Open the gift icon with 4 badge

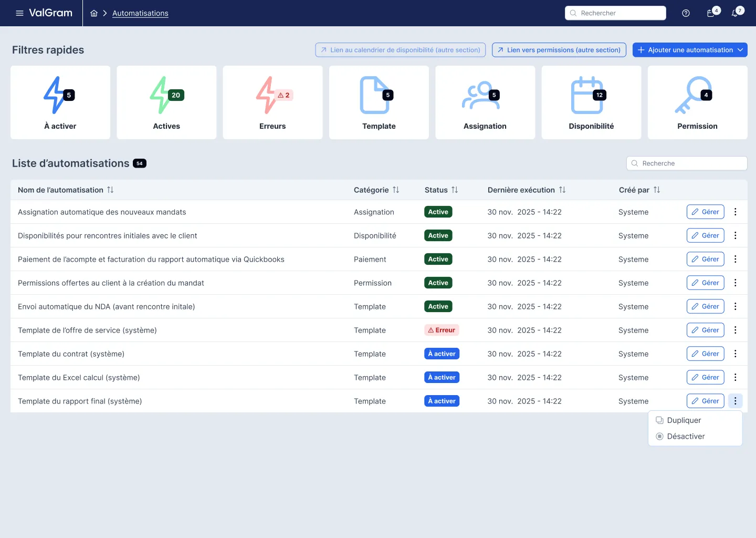711,13
